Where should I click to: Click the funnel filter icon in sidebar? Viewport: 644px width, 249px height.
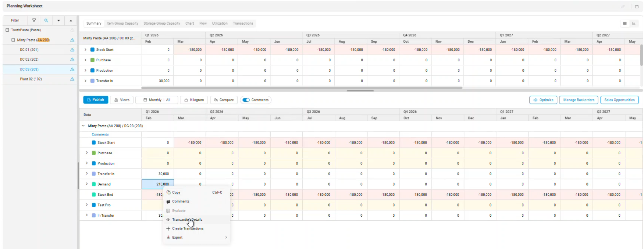(x=34, y=21)
